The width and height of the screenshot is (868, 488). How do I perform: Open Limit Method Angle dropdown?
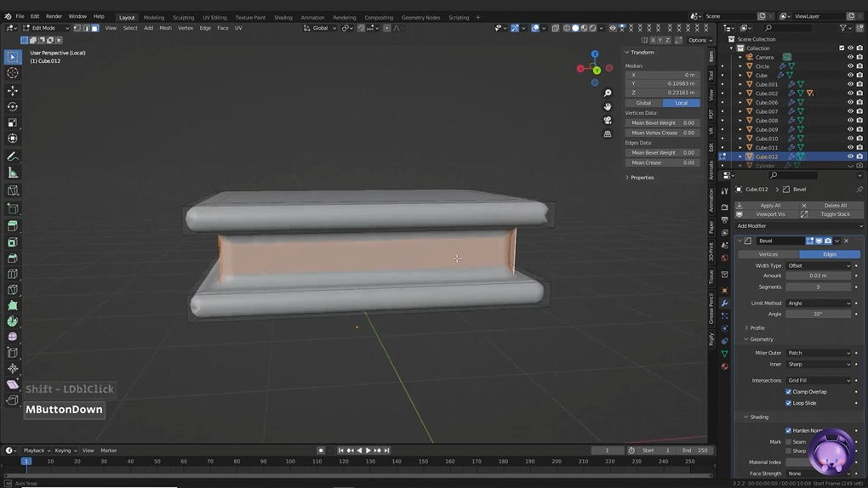tap(819, 304)
